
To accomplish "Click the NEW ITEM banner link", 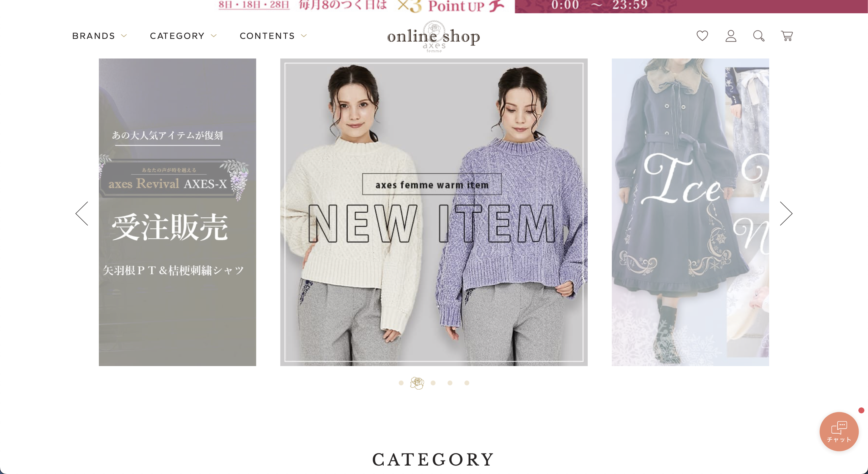I will click(x=433, y=212).
